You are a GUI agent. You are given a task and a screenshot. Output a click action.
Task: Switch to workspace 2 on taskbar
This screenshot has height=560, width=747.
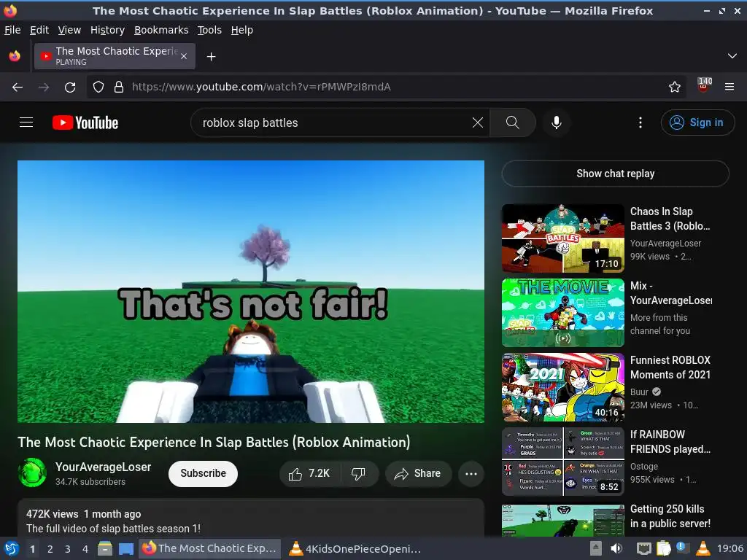click(50, 549)
